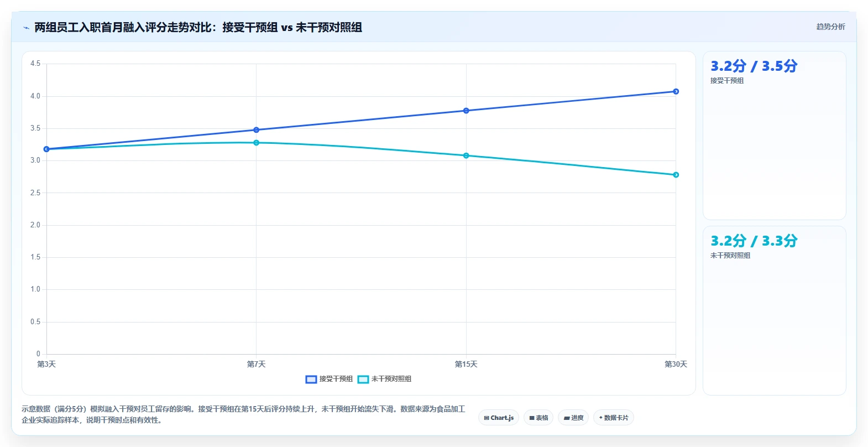The height and width of the screenshot is (447, 868).
Task: Click the cyan 未干预对照组 legend swatch
Action: point(363,379)
